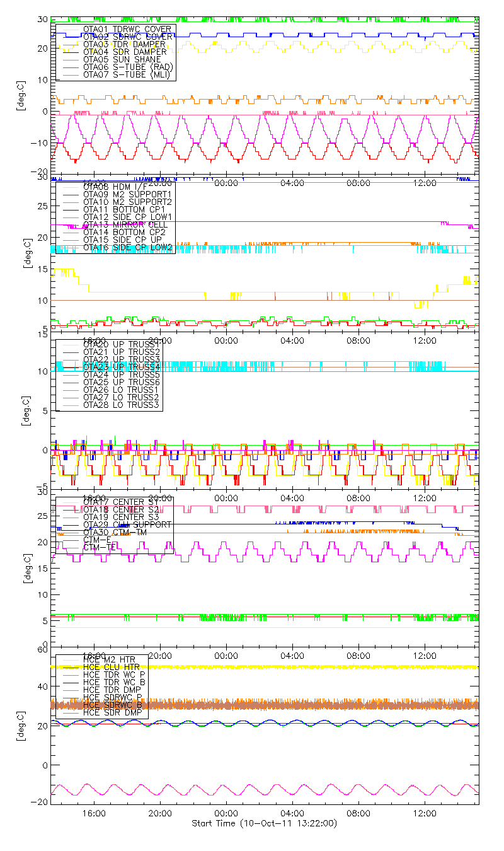Click the OTA07 S-TUBE (MLI) legend entry
Screen dimensions: 504x851
(x=127, y=74)
